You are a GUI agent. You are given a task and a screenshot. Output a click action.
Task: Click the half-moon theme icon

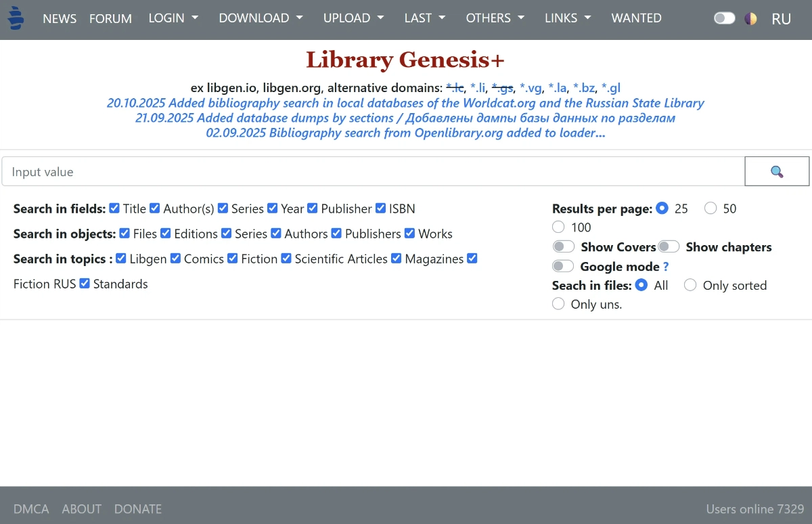tap(750, 19)
